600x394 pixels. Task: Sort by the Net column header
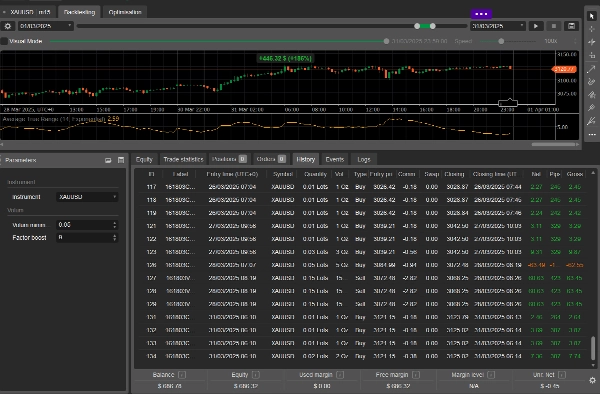pyautogui.click(x=536, y=174)
